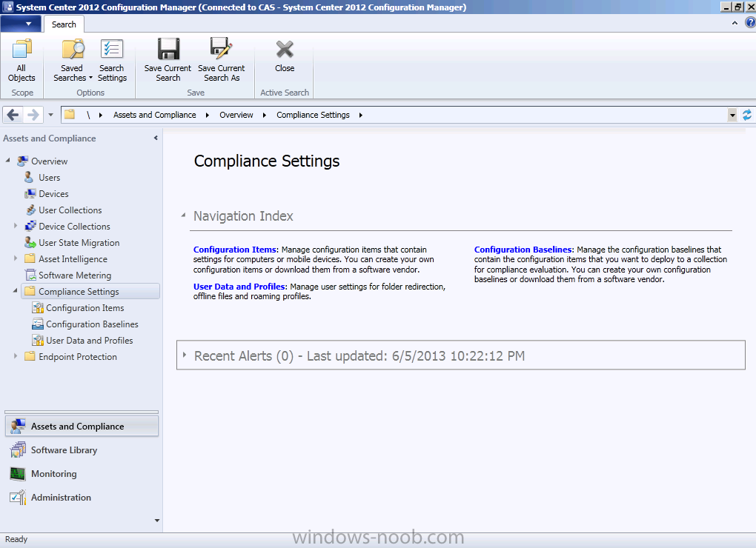Collapse the Navigation Index section
The height and width of the screenshot is (548, 756).
(x=183, y=215)
